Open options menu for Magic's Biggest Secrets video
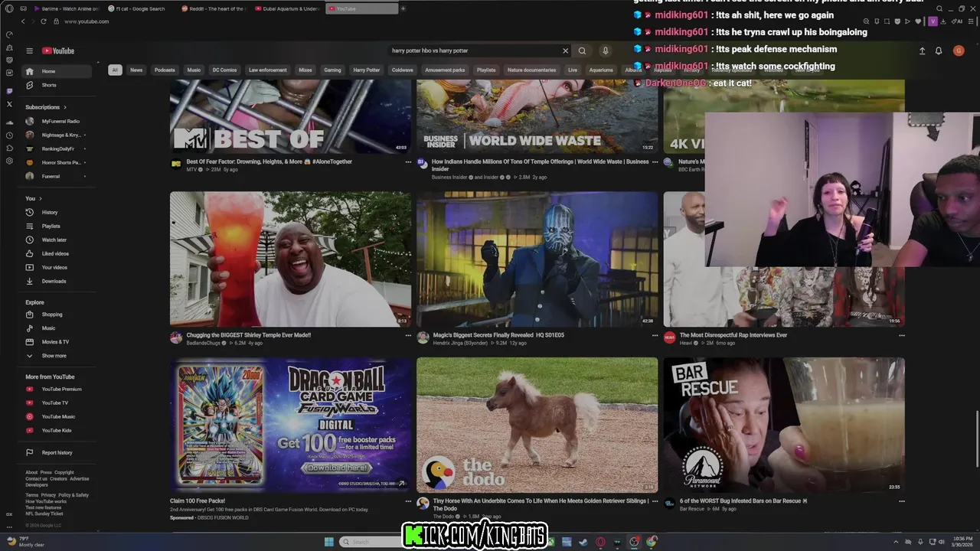Viewport: 980px width, 551px height. click(x=655, y=335)
